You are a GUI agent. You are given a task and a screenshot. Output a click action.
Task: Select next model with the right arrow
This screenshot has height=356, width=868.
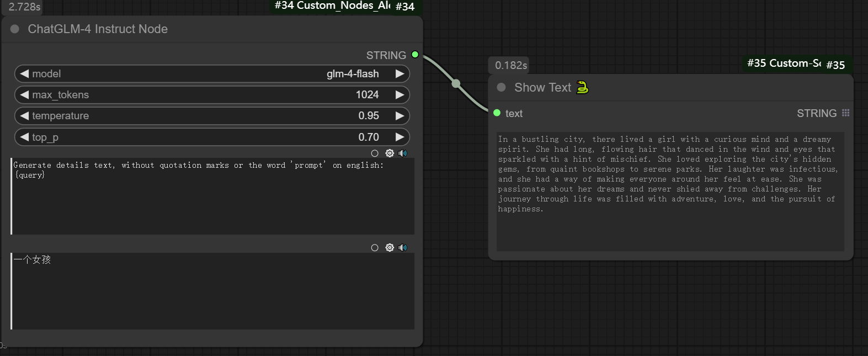point(400,74)
